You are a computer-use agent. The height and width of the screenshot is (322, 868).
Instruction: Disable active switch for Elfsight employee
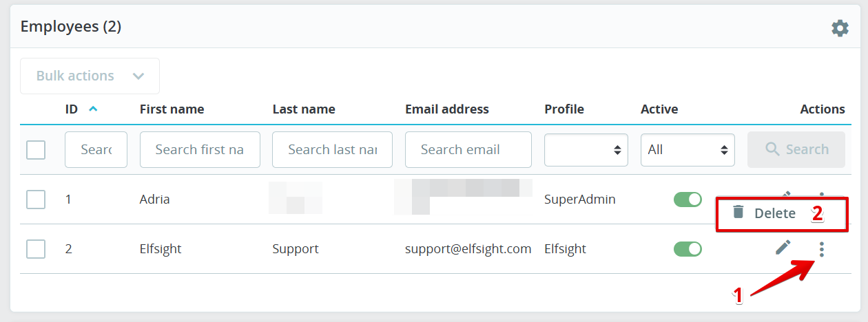(688, 249)
